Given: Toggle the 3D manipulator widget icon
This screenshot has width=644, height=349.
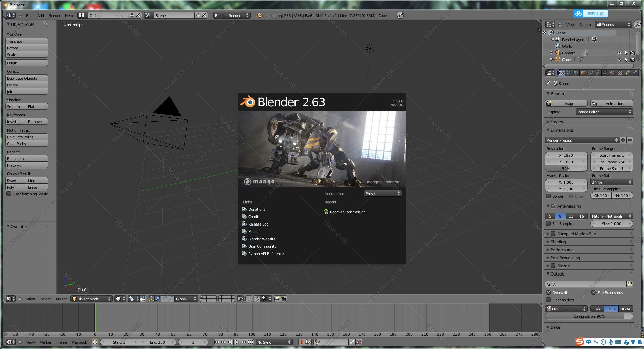Looking at the screenshot, I should (151, 299).
